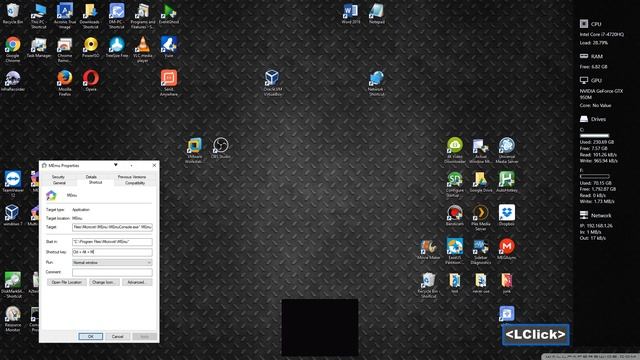The image size is (640, 360).
Task: Select the AutoHotkey desktop icon
Action: (507, 179)
